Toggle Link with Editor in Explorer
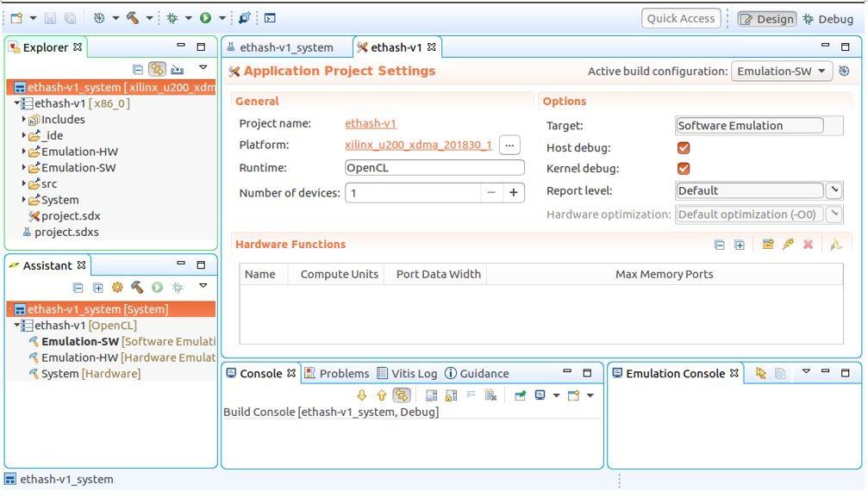 click(157, 69)
